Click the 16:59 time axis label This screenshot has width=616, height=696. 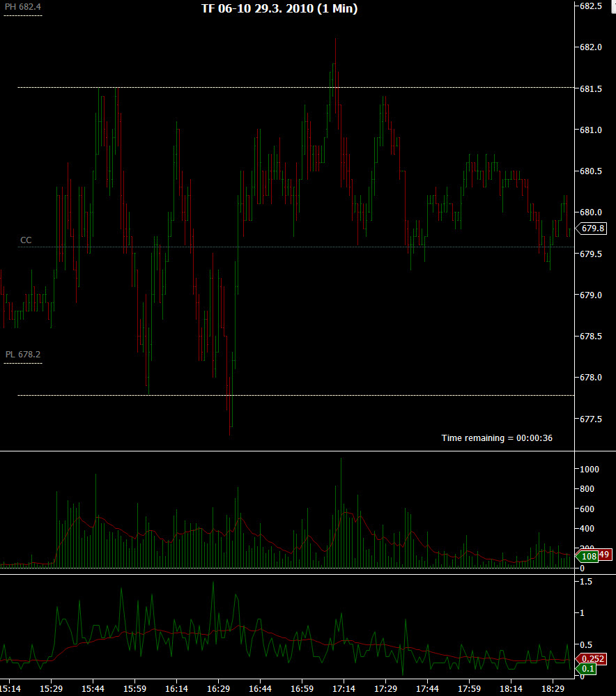coord(302,689)
